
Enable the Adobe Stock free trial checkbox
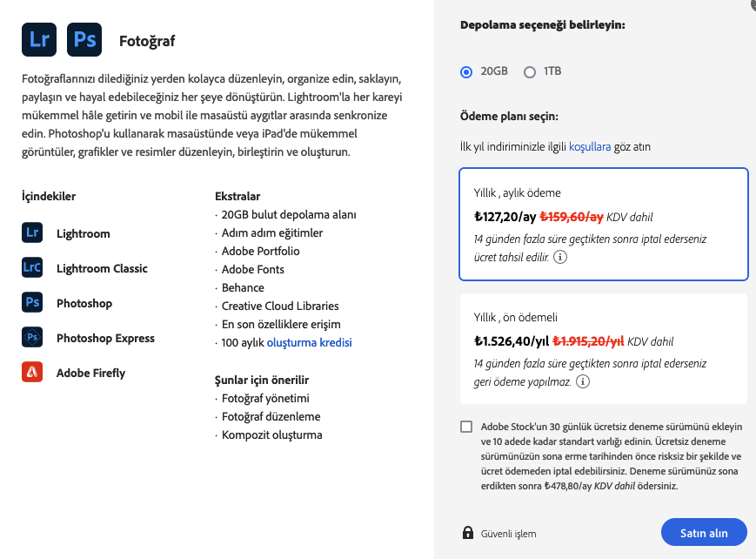[x=467, y=427]
